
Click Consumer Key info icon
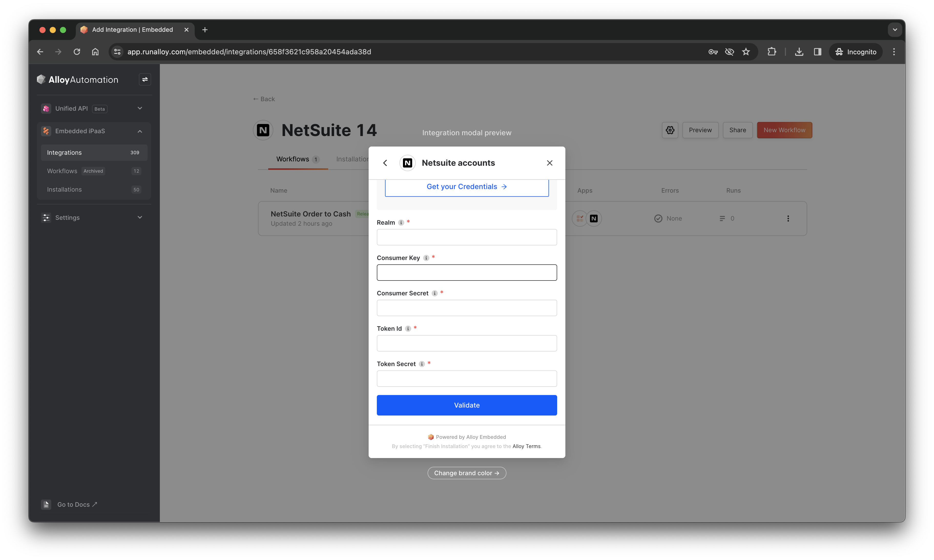[x=426, y=258]
